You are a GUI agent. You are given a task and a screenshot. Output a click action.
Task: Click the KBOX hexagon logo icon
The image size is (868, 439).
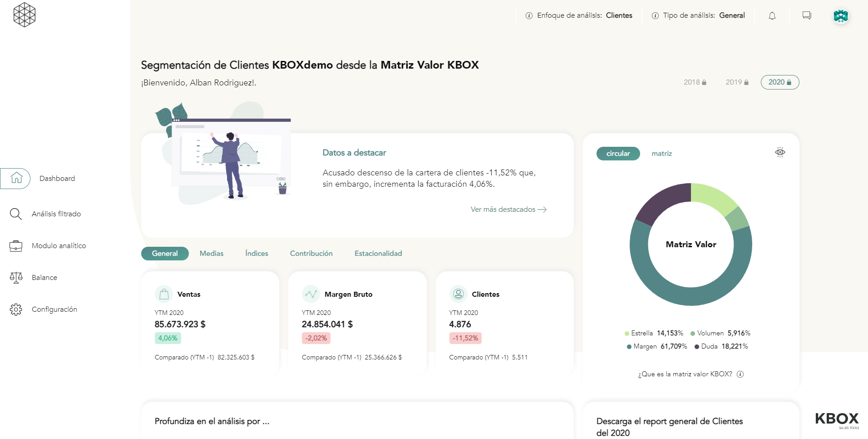point(25,15)
